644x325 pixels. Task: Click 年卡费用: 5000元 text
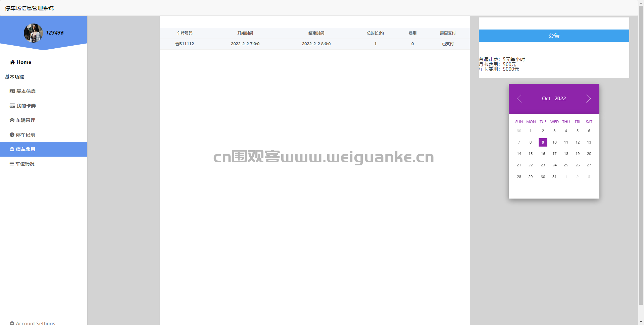[499, 69]
